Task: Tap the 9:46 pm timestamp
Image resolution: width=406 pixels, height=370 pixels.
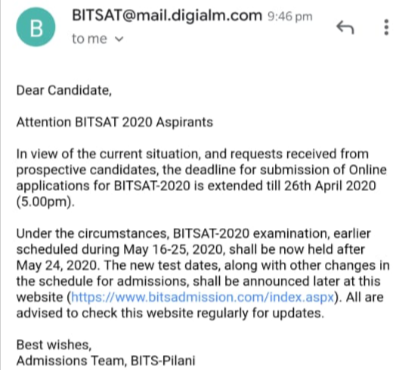Action: (290, 16)
